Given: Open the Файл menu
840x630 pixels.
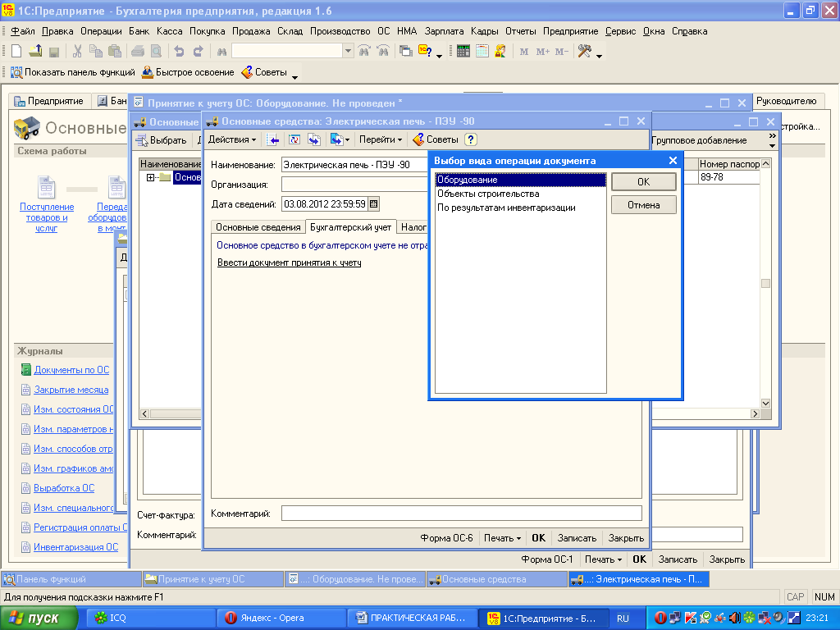Looking at the screenshot, I should pyautogui.click(x=22, y=31).
